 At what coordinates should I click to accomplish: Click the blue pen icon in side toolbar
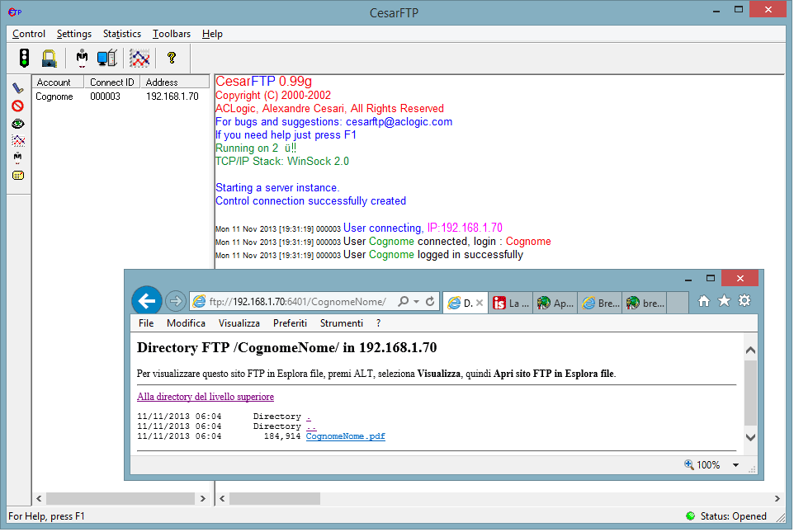[x=17, y=88]
